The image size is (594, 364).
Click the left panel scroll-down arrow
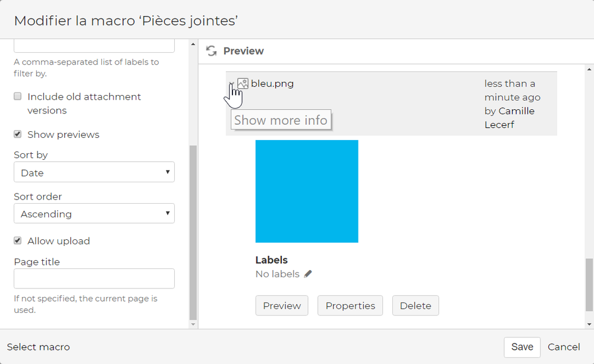192,324
